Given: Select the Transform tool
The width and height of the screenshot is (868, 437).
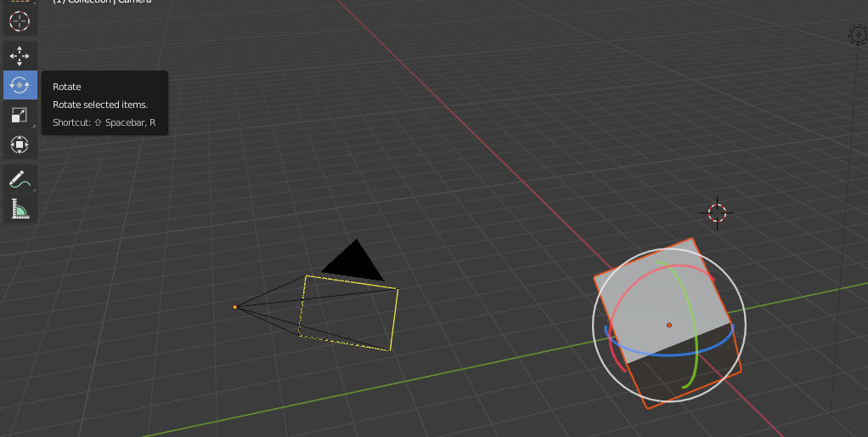Looking at the screenshot, I should coord(20,145).
